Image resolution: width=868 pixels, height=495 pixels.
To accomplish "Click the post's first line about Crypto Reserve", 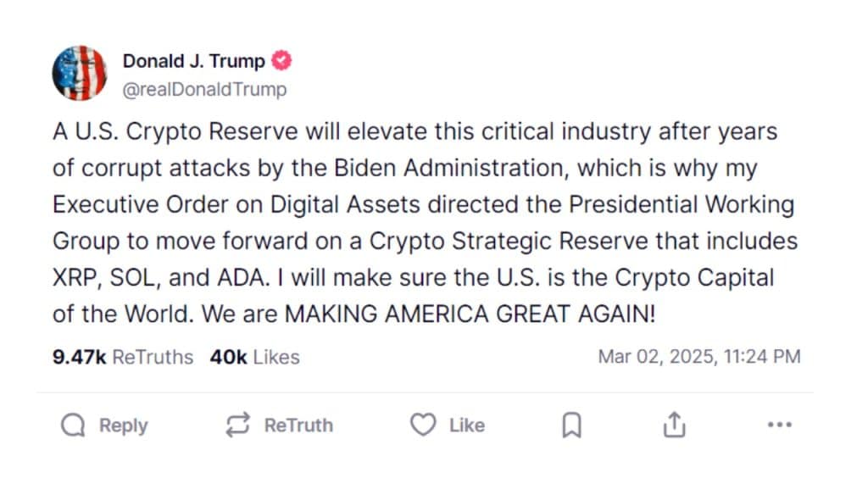I will 415,131.
